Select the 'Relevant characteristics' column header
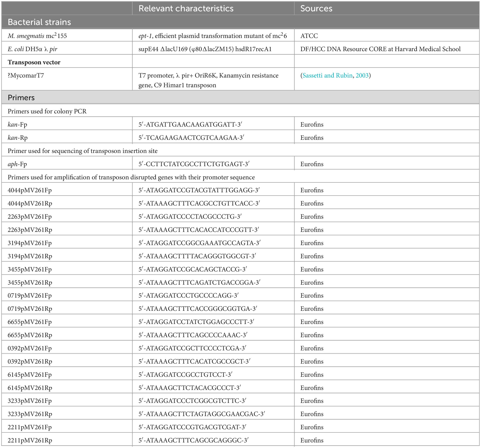The image size is (481, 448). coord(186,9)
